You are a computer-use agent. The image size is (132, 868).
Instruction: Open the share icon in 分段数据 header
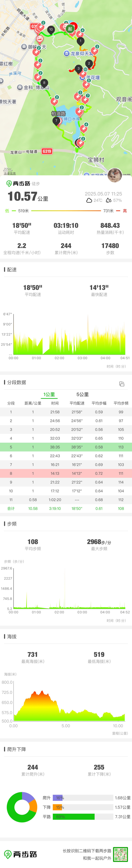pyautogui.click(x=122, y=384)
